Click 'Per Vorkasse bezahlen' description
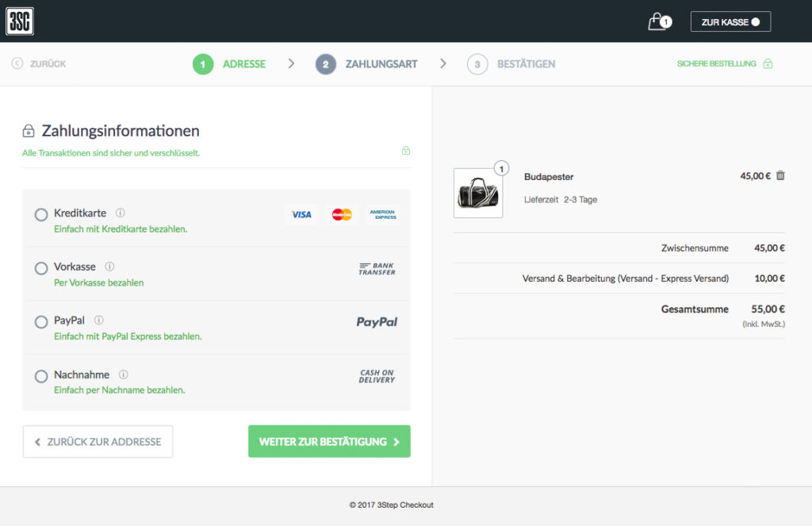 point(99,282)
